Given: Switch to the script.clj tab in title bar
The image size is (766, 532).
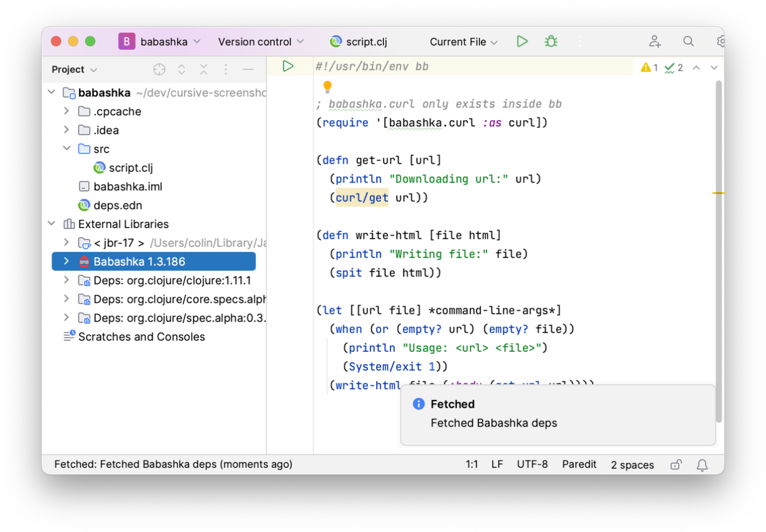Looking at the screenshot, I should pos(359,42).
